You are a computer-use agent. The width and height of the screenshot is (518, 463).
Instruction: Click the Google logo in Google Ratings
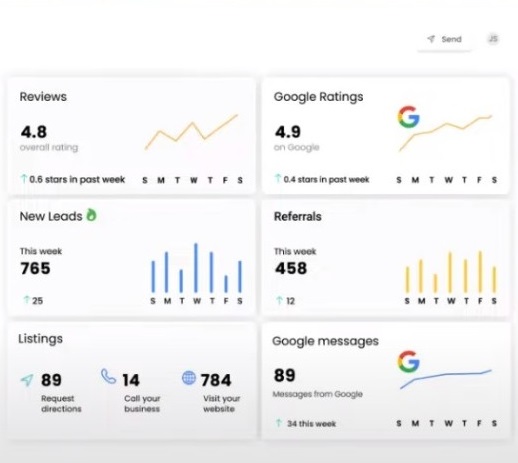409,117
